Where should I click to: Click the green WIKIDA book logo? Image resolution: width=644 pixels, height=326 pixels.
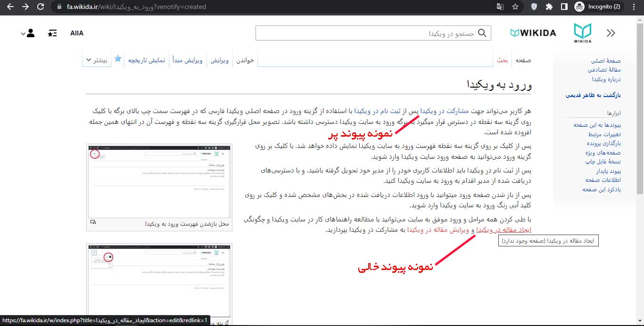583,33
